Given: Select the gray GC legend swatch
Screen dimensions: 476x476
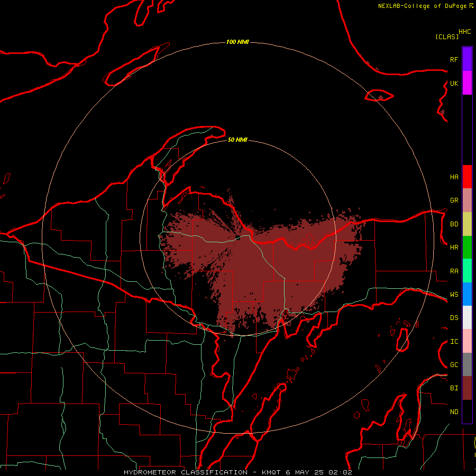Looking at the screenshot, I should click(x=467, y=364).
